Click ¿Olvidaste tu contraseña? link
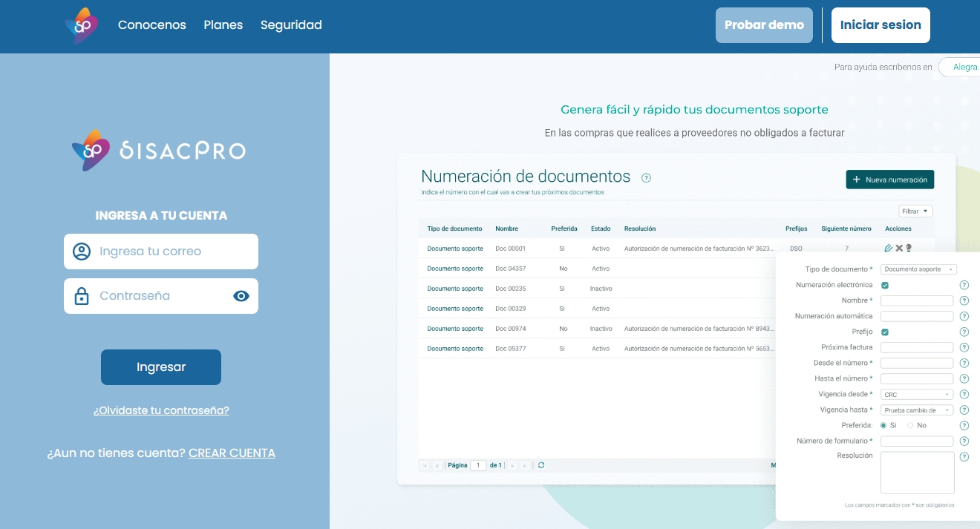The width and height of the screenshot is (980, 529). click(161, 410)
